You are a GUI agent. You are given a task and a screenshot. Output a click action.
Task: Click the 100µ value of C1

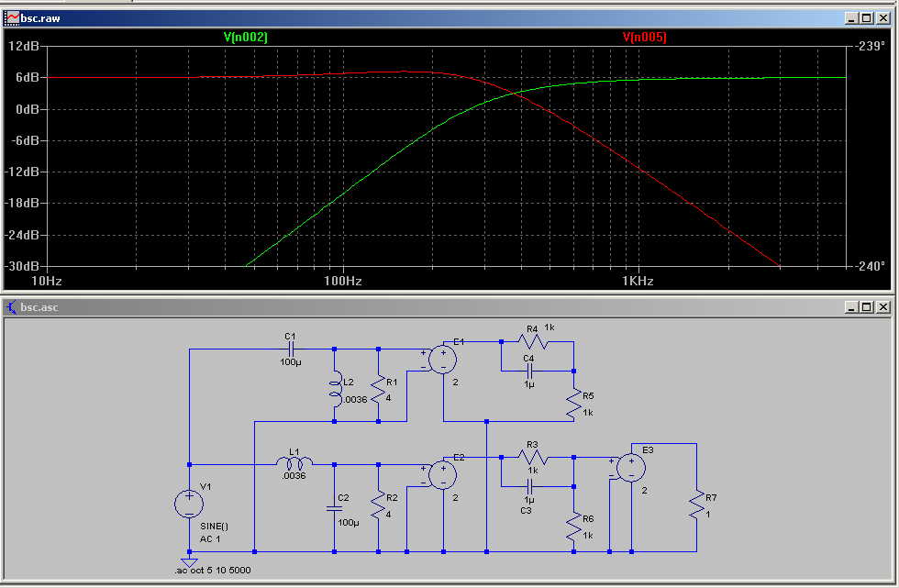291,362
